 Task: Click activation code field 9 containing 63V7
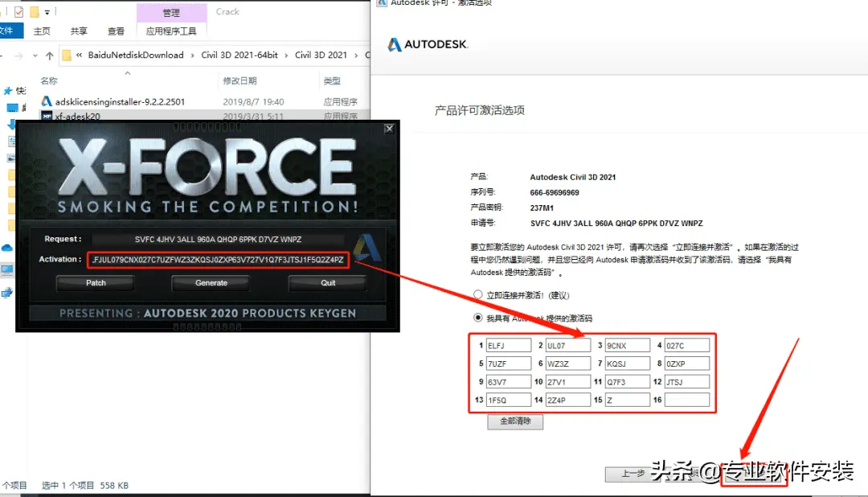(509, 382)
